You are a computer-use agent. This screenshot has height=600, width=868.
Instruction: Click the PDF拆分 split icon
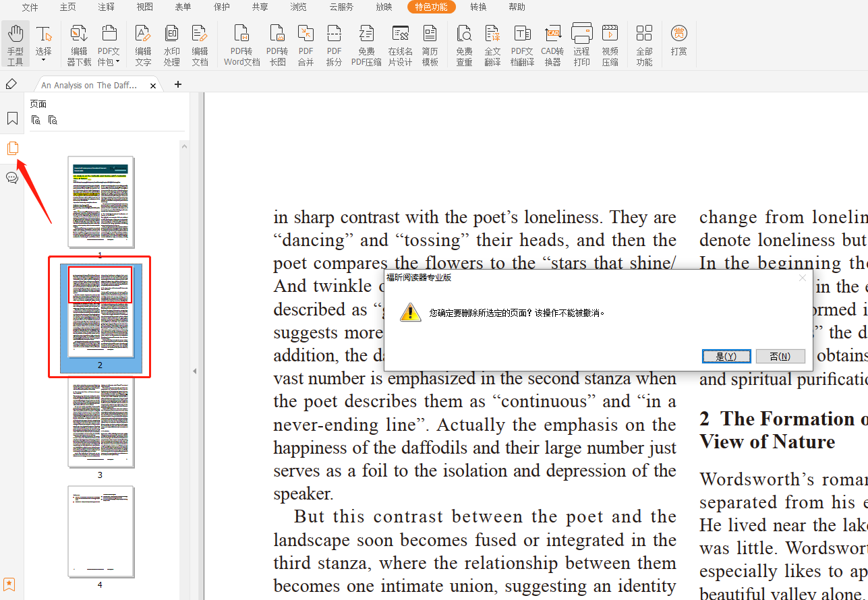coord(334,44)
